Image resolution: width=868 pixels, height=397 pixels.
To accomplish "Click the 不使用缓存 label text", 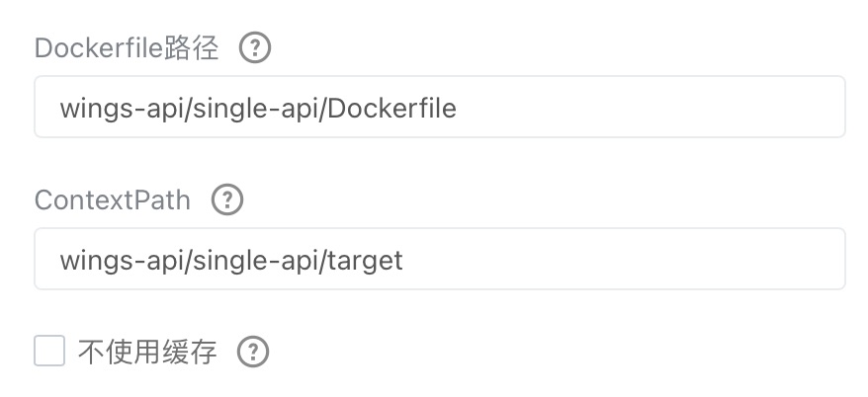I will pos(147,352).
